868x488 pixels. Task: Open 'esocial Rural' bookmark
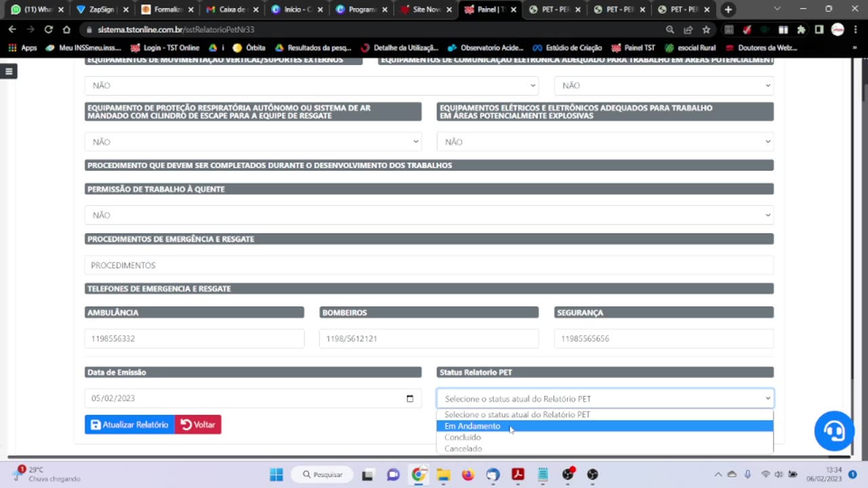tap(690, 48)
